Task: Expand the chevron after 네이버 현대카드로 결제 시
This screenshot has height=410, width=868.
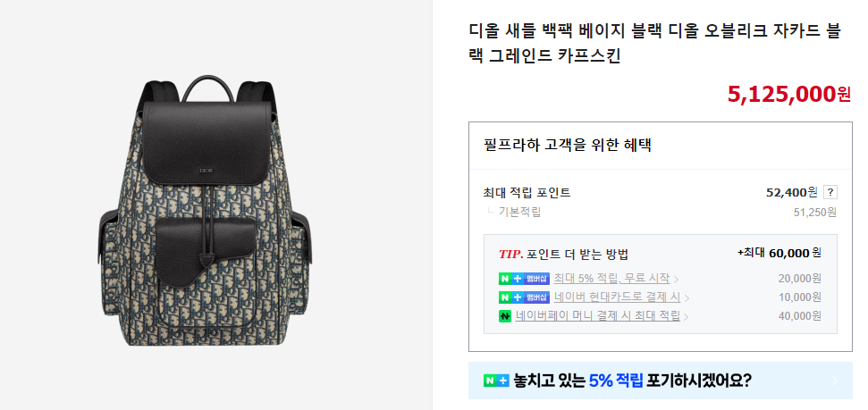Action: [x=687, y=298]
